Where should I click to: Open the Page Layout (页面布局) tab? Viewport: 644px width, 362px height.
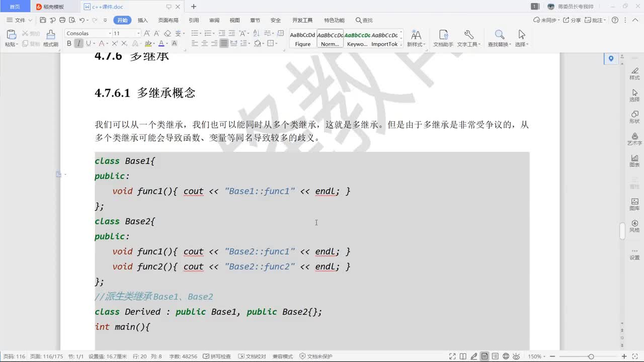pyautogui.click(x=168, y=20)
